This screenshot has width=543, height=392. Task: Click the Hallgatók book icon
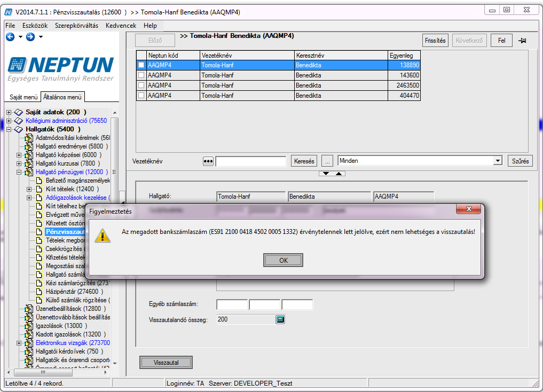tap(18, 129)
